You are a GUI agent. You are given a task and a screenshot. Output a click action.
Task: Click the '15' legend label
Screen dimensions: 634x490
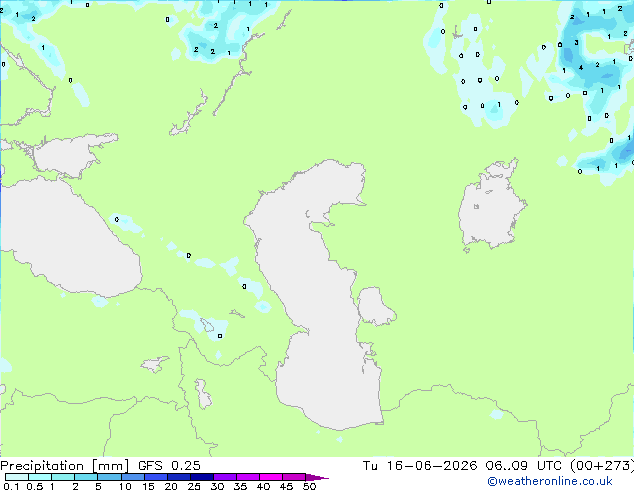click(148, 486)
